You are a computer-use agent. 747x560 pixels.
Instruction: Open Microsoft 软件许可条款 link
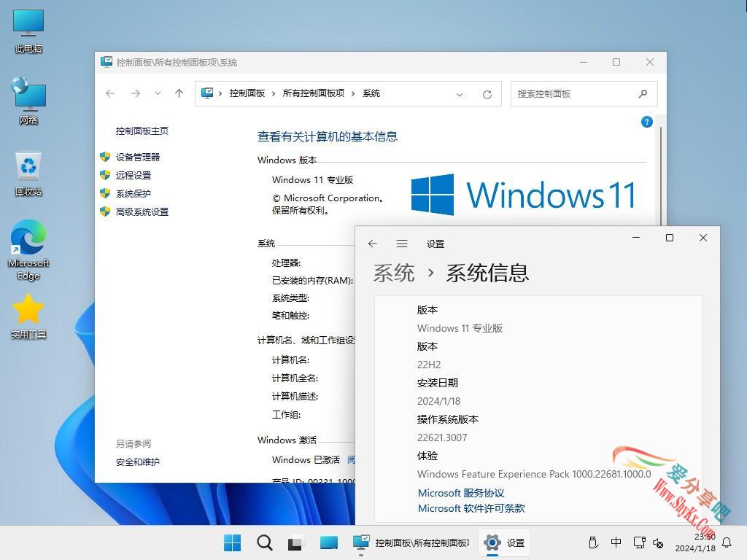point(471,508)
